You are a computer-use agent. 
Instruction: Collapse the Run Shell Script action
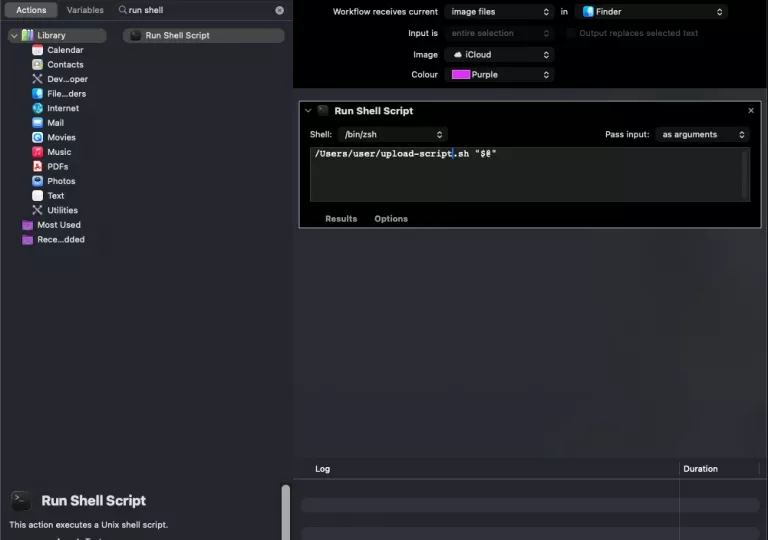pos(308,111)
